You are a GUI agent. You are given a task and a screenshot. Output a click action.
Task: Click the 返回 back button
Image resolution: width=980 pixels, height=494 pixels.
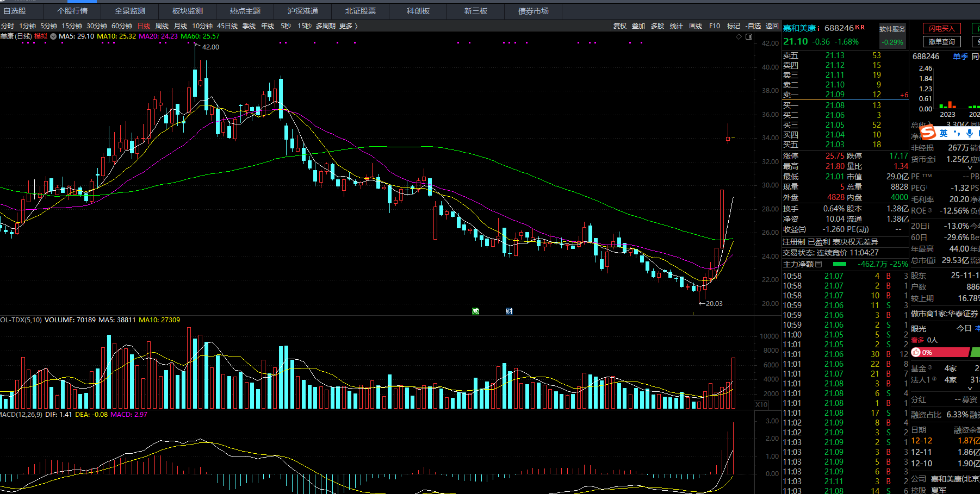pos(772,26)
